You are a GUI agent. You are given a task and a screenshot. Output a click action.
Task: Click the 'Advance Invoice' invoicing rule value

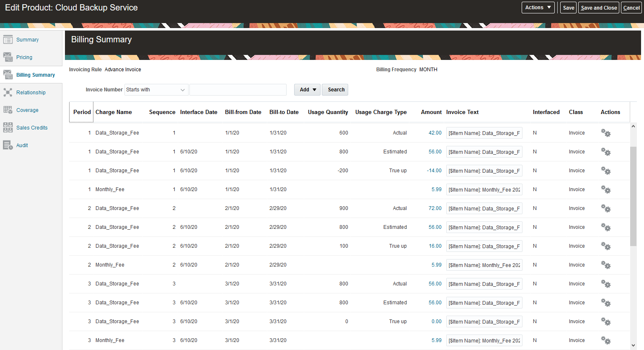click(x=123, y=70)
